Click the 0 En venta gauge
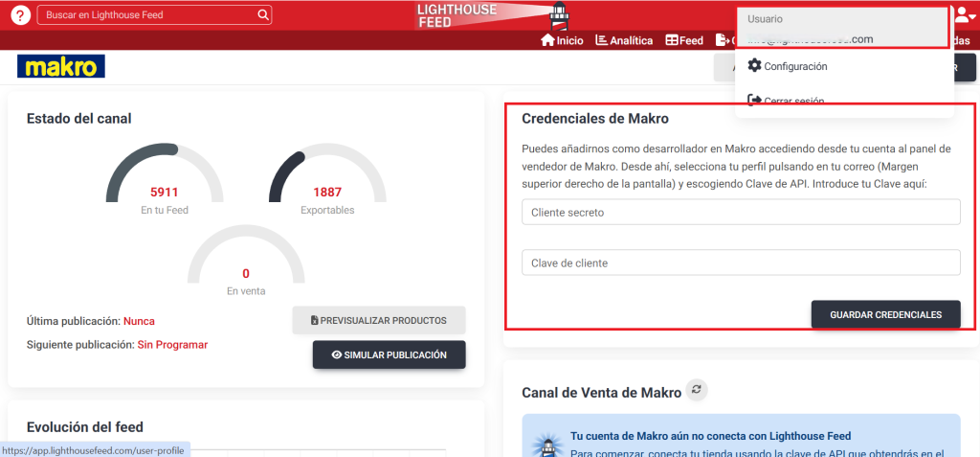The image size is (980, 457). [246, 261]
